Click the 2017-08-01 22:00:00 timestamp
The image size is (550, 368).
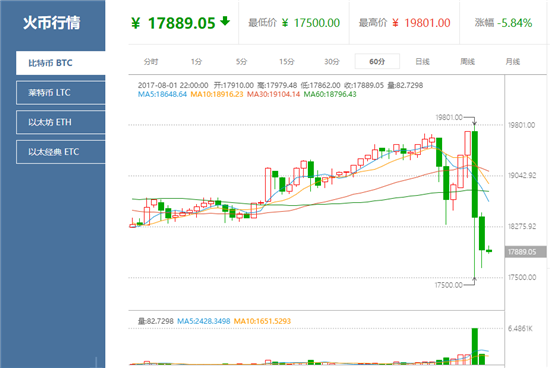click(173, 85)
